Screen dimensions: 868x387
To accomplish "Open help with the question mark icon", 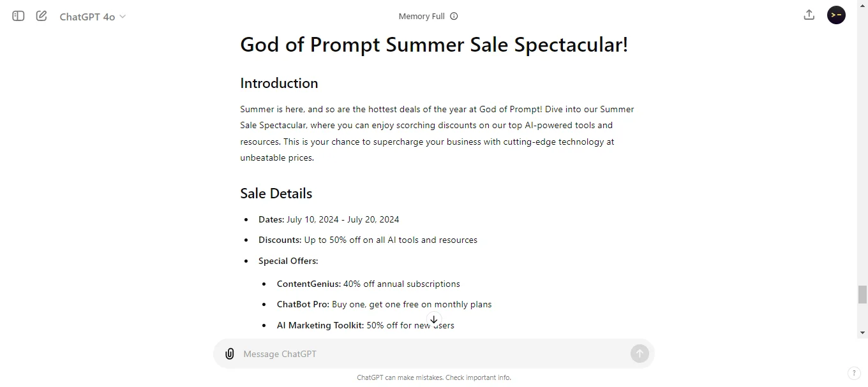I will [x=854, y=373].
